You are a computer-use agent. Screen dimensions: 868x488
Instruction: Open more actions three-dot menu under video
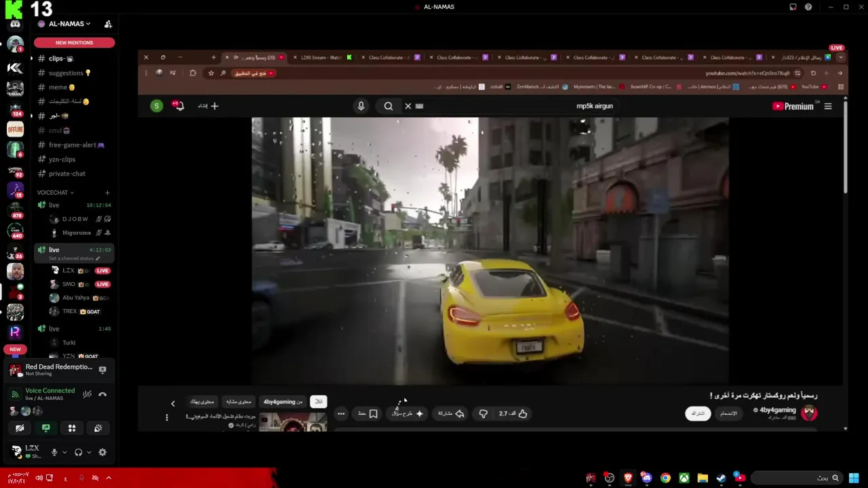point(341,413)
